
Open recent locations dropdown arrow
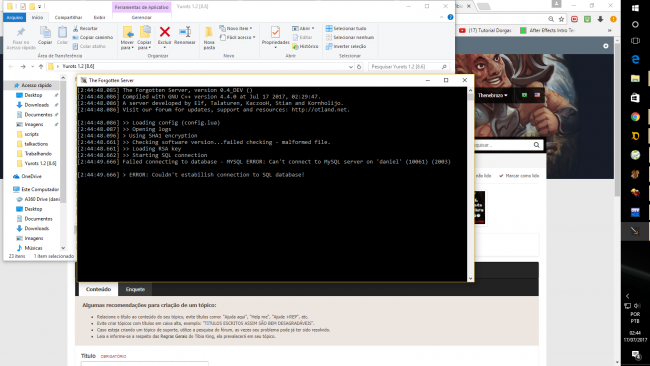tap(32, 66)
